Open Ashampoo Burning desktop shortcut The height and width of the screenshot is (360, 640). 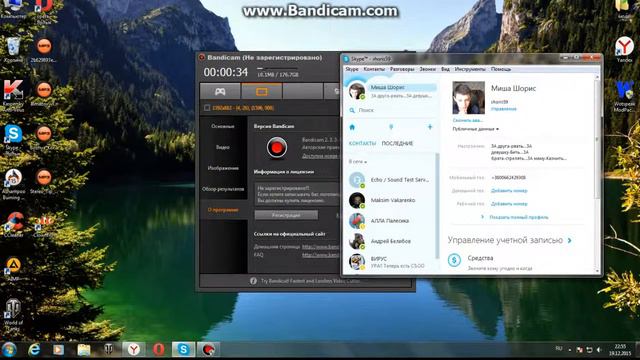[13, 184]
